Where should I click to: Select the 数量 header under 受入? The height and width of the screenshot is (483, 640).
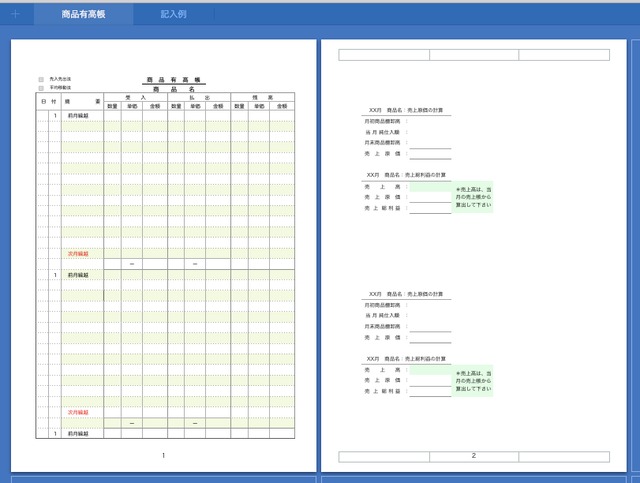[113, 106]
